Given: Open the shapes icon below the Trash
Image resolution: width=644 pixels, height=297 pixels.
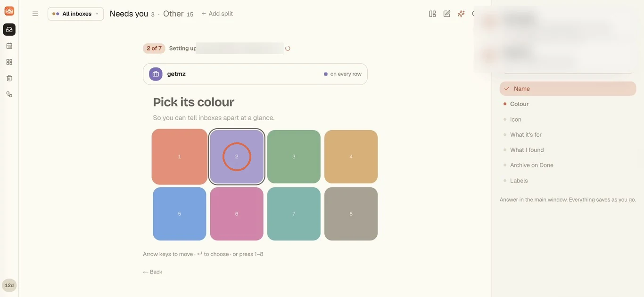Looking at the screenshot, I should [9, 94].
